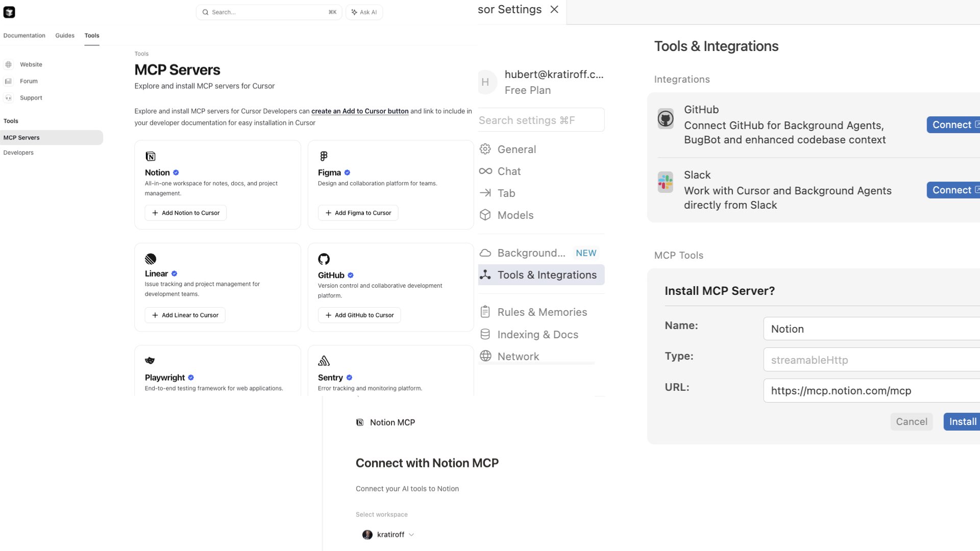Screen dimensions: 980x551
Task: Click the Slack logo in Integrations
Action: point(665,182)
